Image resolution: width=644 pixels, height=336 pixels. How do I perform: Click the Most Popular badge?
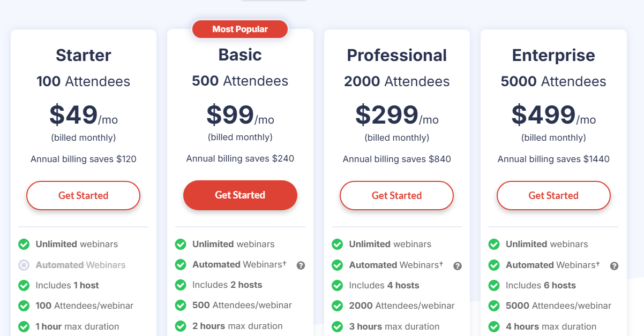240,29
